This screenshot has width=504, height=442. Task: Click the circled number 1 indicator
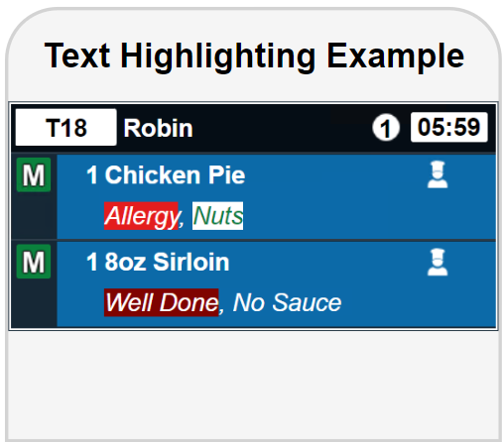[x=386, y=128]
